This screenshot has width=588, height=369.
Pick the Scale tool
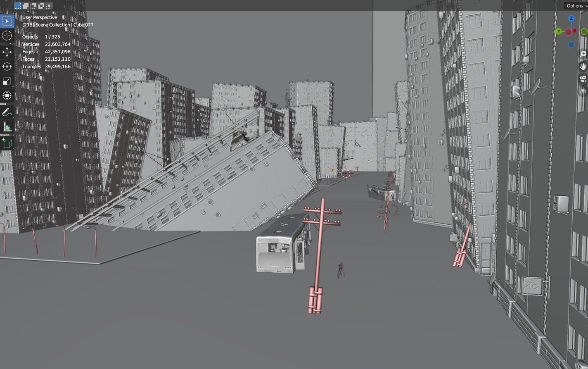point(7,81)
